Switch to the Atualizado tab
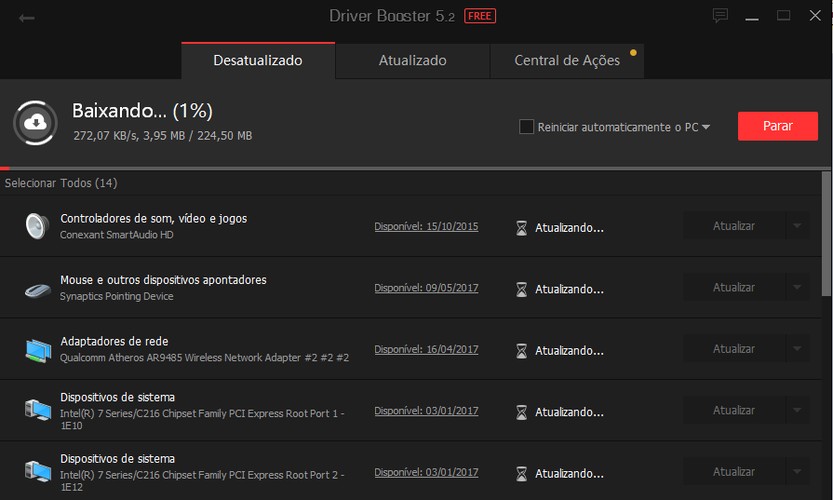 coord(413,61)
